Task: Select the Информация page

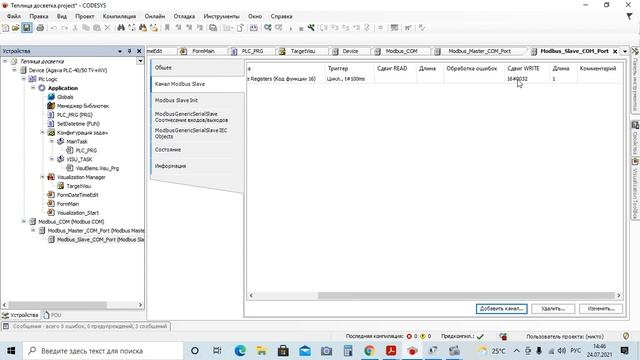Action: coord(198,166)
